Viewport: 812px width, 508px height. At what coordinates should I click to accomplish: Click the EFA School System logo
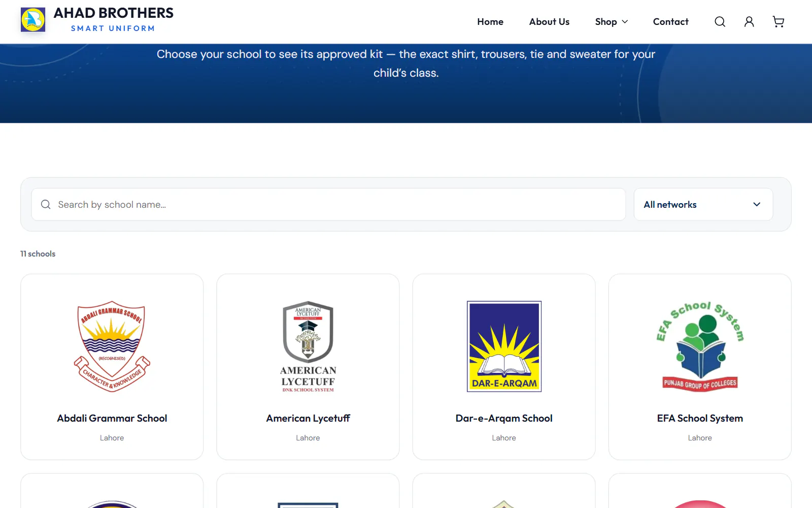click(700, 346)
